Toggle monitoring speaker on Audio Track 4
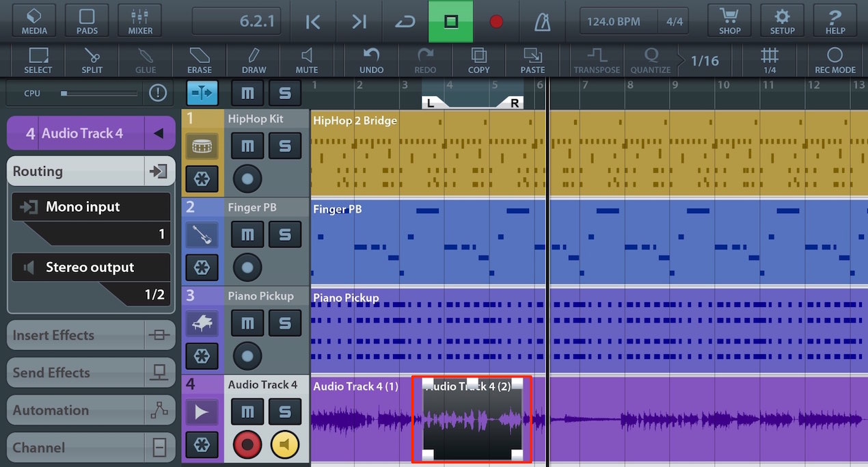Image resolution: width=868 pixels, height=467 pixels. (x=285, y=445)
